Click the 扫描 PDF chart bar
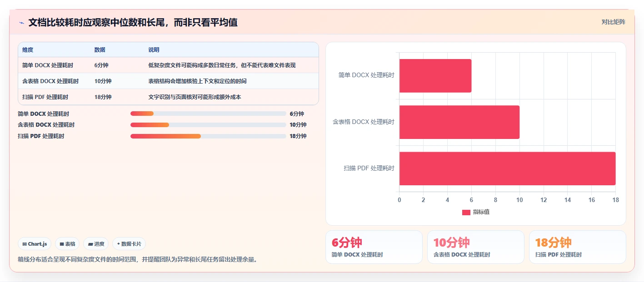Screen dimensions: 644x282 point(507,168)
